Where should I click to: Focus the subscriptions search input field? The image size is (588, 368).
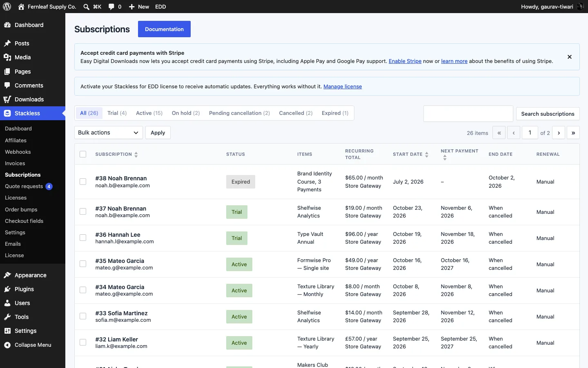(468, 114)
